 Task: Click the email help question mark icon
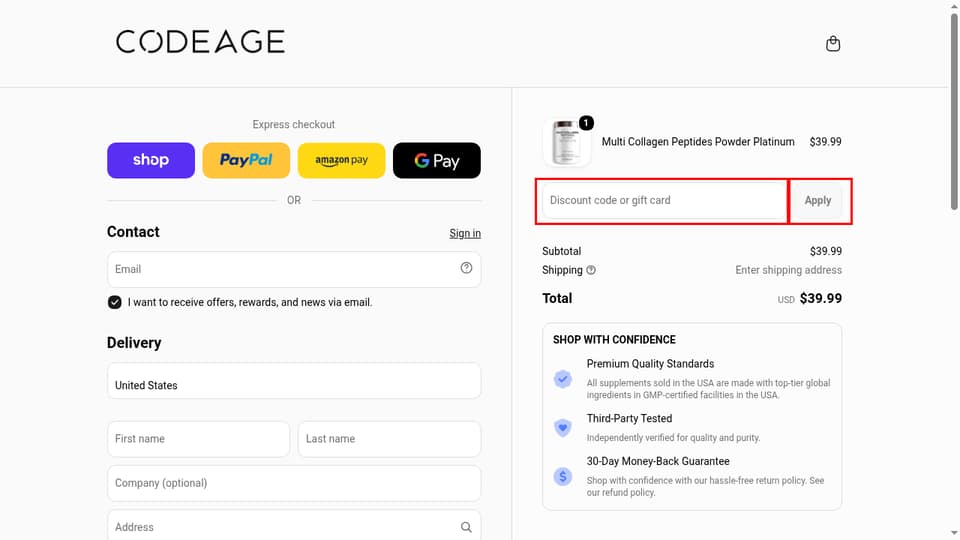467,268
